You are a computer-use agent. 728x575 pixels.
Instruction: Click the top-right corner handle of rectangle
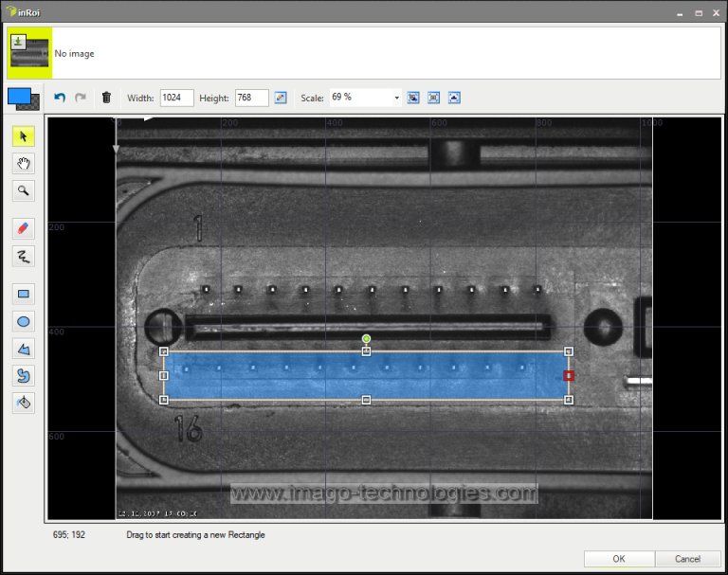[x=569, y=351]
